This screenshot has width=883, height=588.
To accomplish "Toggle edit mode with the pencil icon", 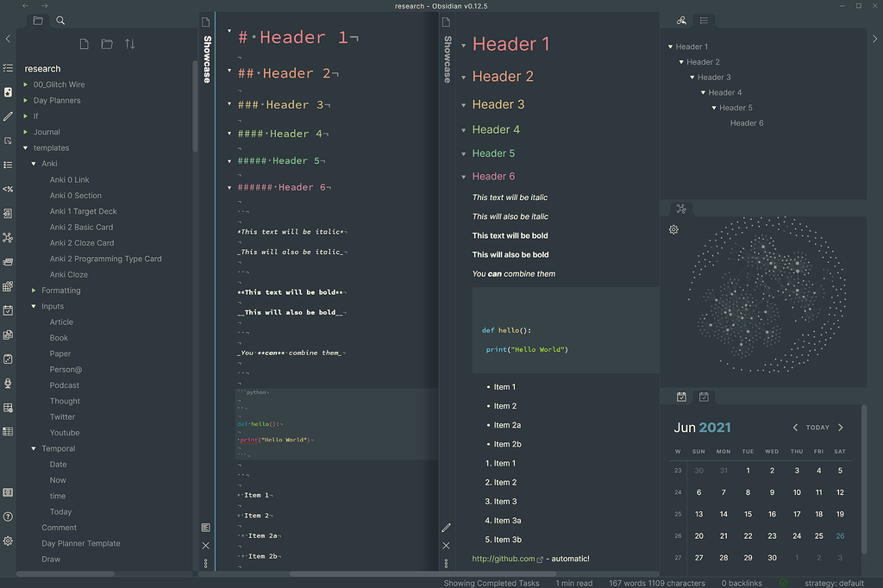I will pos(446,527).
